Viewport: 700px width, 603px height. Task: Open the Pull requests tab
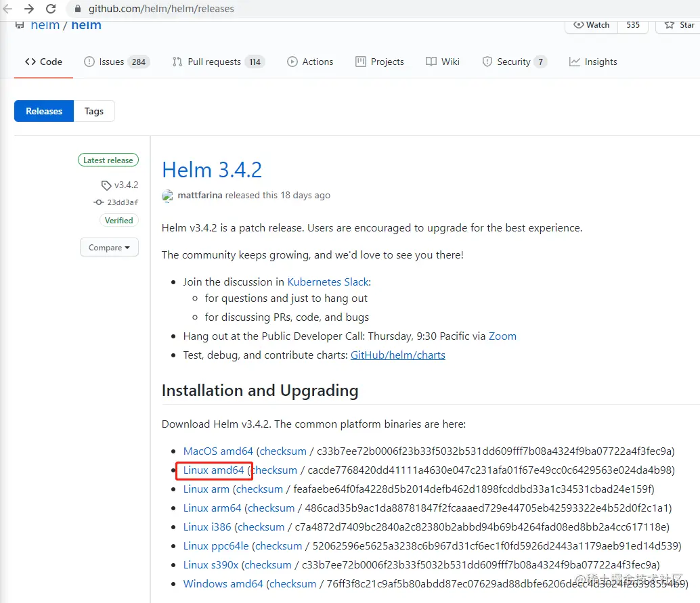coord(218,62)
